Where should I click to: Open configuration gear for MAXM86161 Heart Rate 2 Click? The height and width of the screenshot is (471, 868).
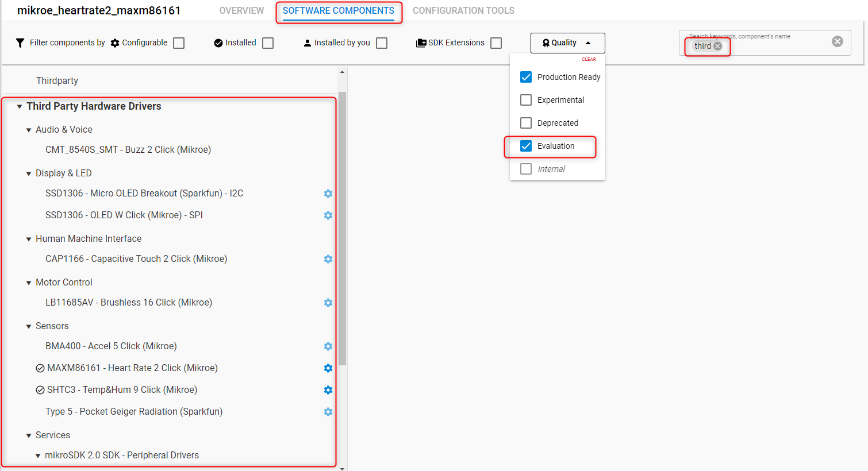(328, 368)
